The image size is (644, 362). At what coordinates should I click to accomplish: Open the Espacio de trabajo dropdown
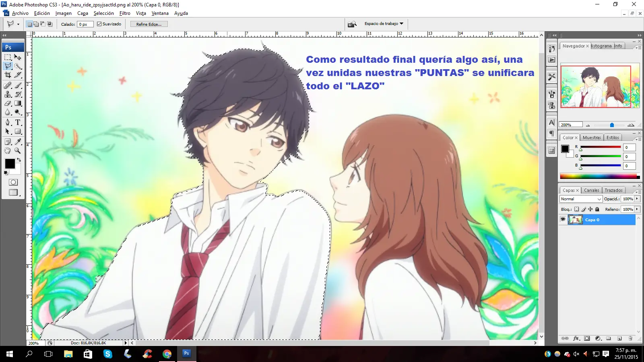click(x=384, y=24)
